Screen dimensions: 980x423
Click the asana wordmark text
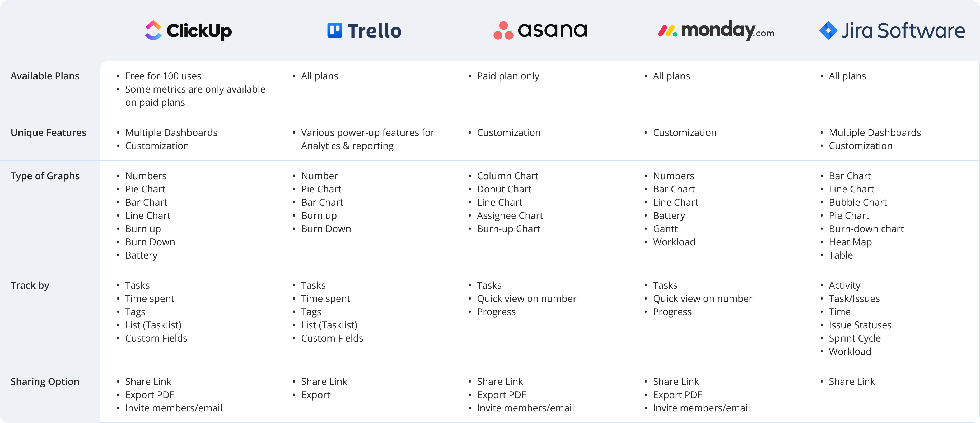tap(552, 30)
